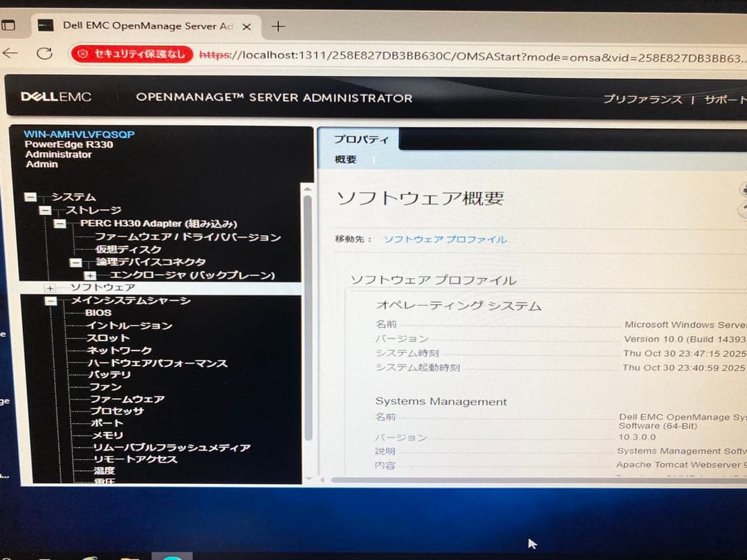Expand the ソフトウェア tree node
Viewport: 747px width, 560px height.
pyautogui.click(x=50, y=288)
